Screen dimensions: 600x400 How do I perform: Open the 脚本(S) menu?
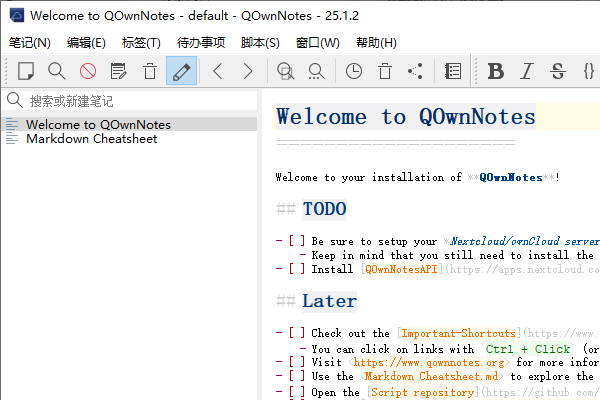click(260, 42)
